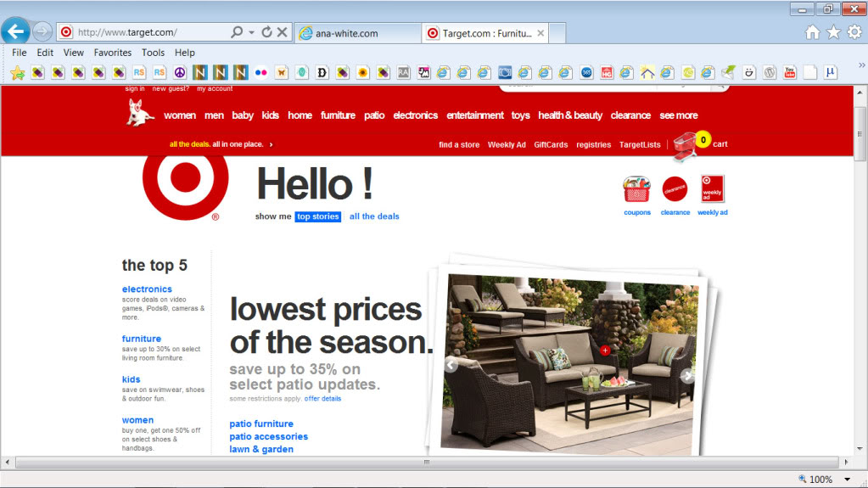The height and width of the screenshot is (488, 868).
Task: Click the horizontal scrollbar thumb
Action: (x=427, y=462)
